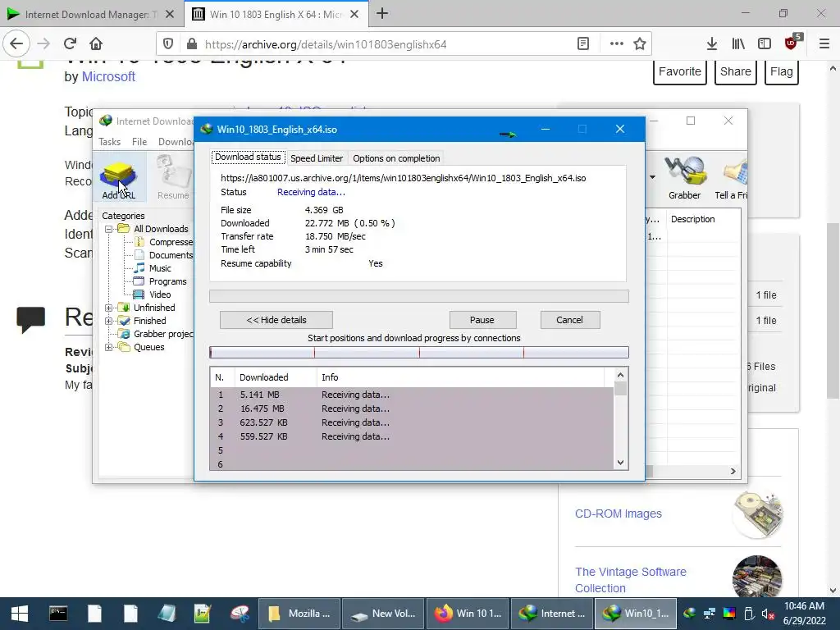Select Documents category in tree
This screenshot has width=840, height=630.
(x=171, y=255)
